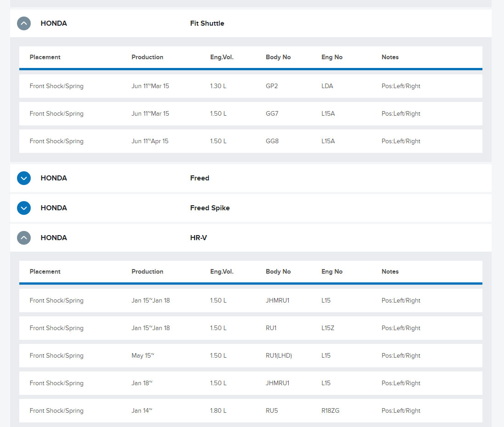Select body number RU1(LHD) cell

coord(279,356)
